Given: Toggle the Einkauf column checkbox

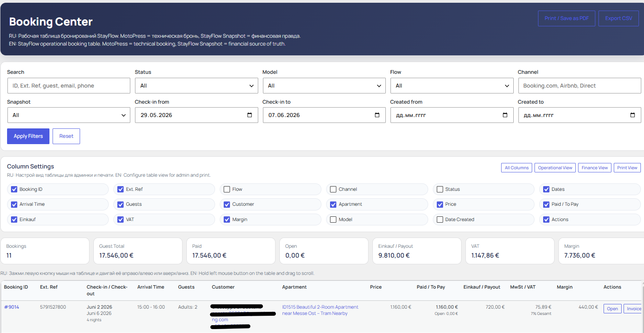Looking at the screenshot, I should pyautogui.click(x=14, y=220).
